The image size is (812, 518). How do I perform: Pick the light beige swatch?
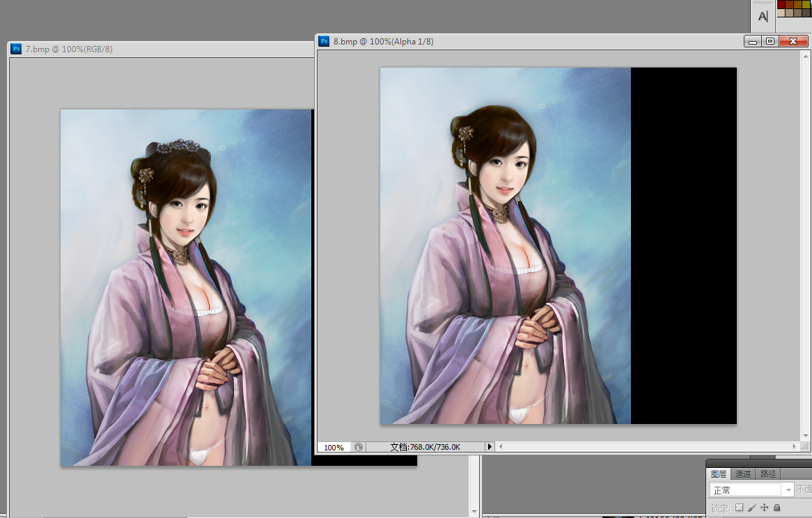(781, 13)
